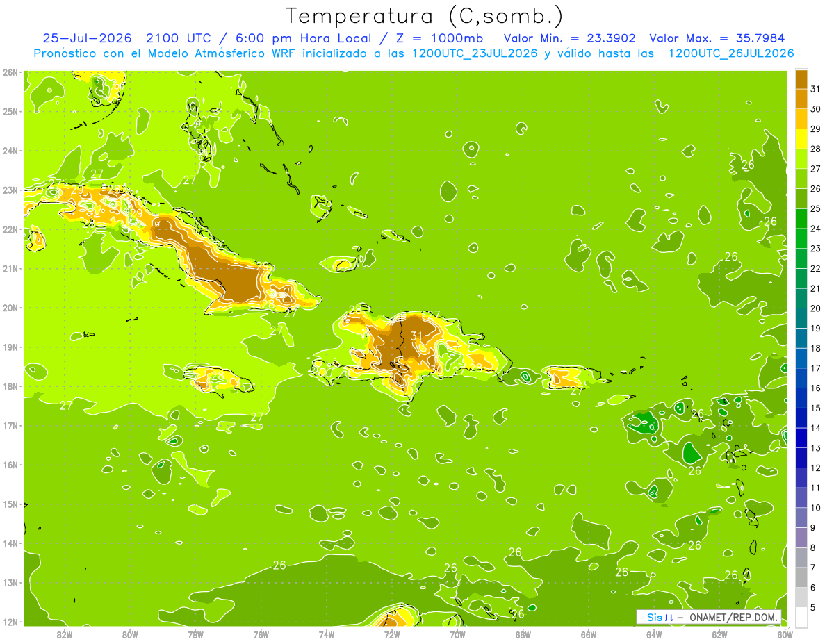Click the "82W" longitude axis label
Viewport: 834px width, 644px height.
65,634
